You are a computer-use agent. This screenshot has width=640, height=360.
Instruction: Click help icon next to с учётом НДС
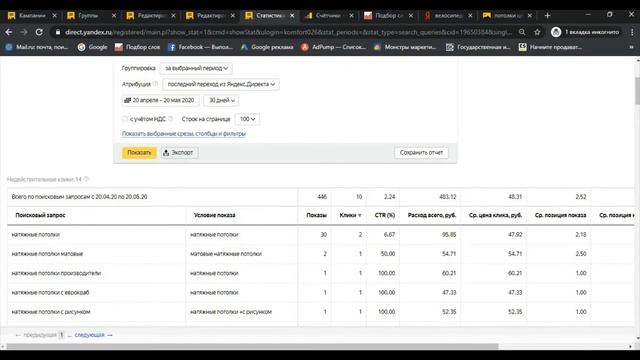point(171,119)
